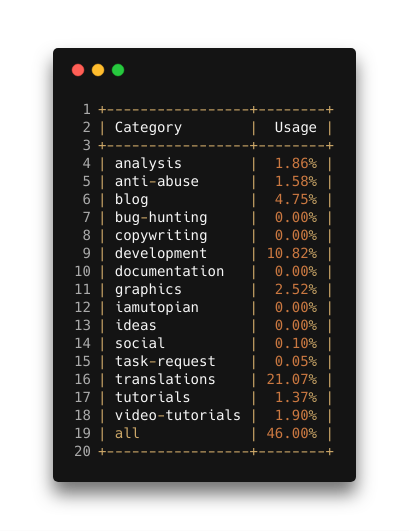Screen dimensions: 409x531
Task: Click line number 20 in gutter
Action: point(83,451)
